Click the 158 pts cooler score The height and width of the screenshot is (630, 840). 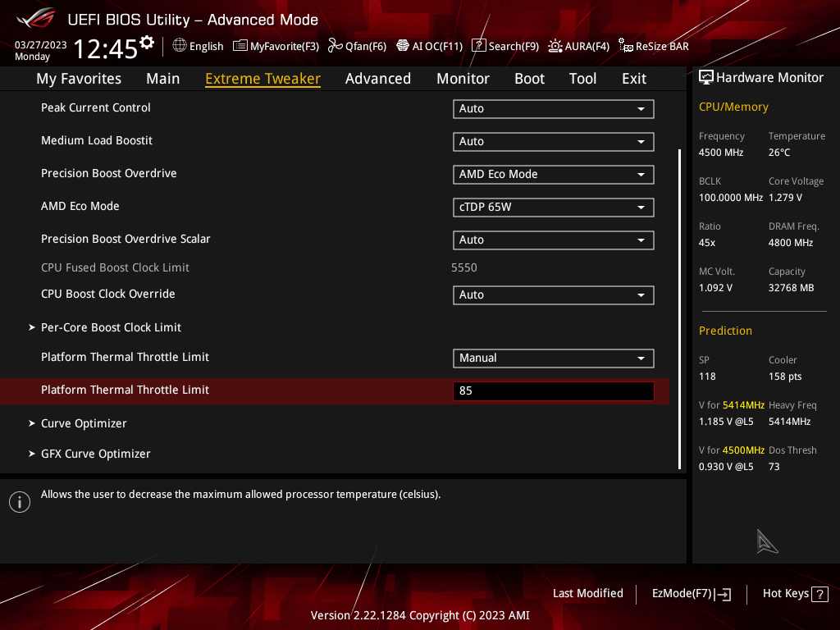coord(785,376)
